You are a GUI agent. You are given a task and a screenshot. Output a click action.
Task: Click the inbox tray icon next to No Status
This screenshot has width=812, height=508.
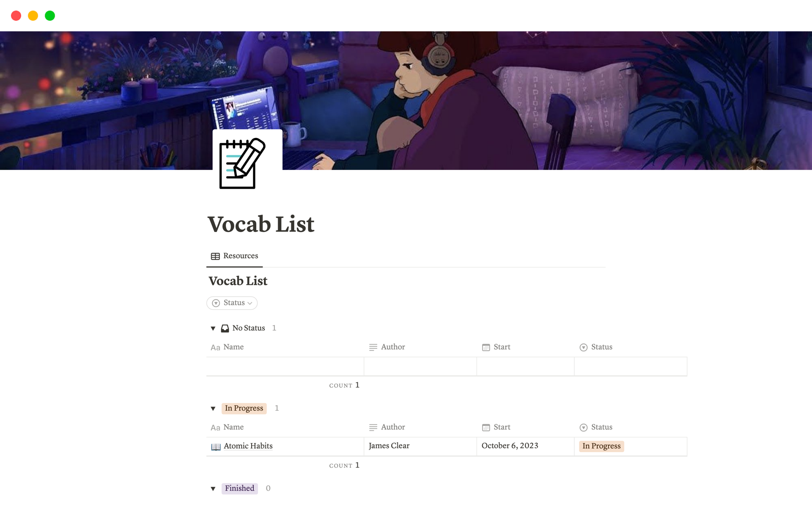[x=225, y=329]
